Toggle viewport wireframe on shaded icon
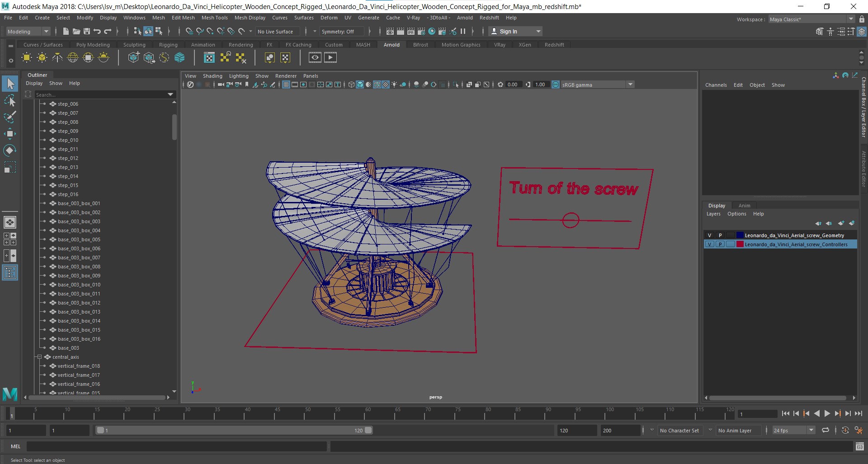The image size is (868, 464). (377, 84)
